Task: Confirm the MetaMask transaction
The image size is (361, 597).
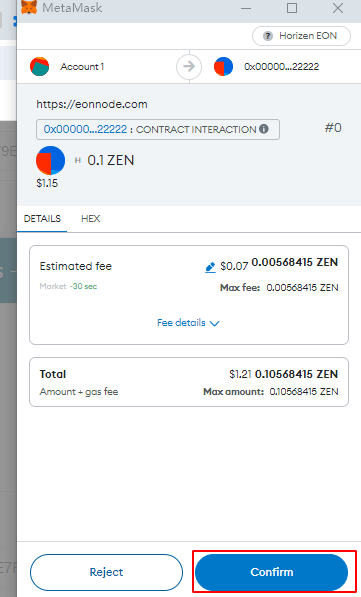Action: (x=272, y=572)
